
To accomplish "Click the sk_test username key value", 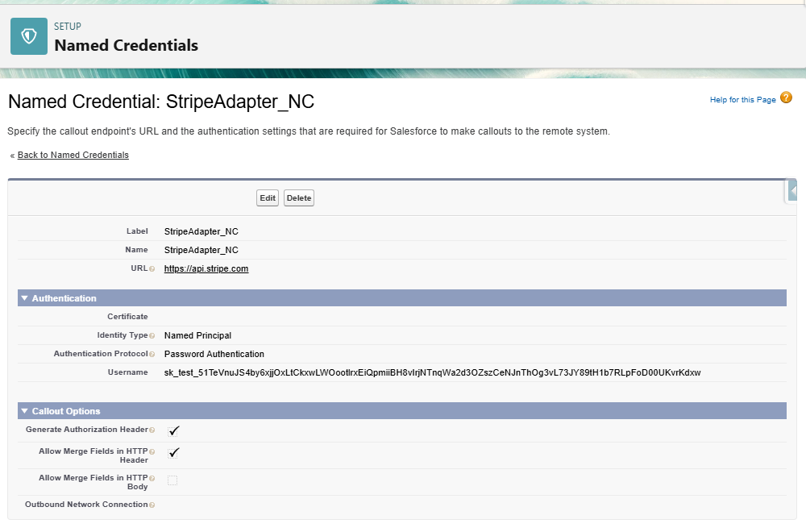I will [432, 372].
